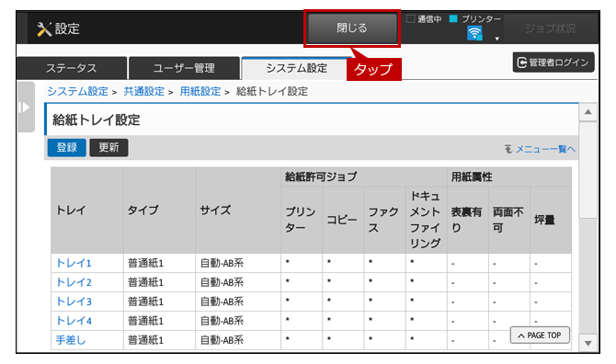Open ジョブ状況 job status
The height and width of the screenshot is (364, 616).
tap(550, 28)
